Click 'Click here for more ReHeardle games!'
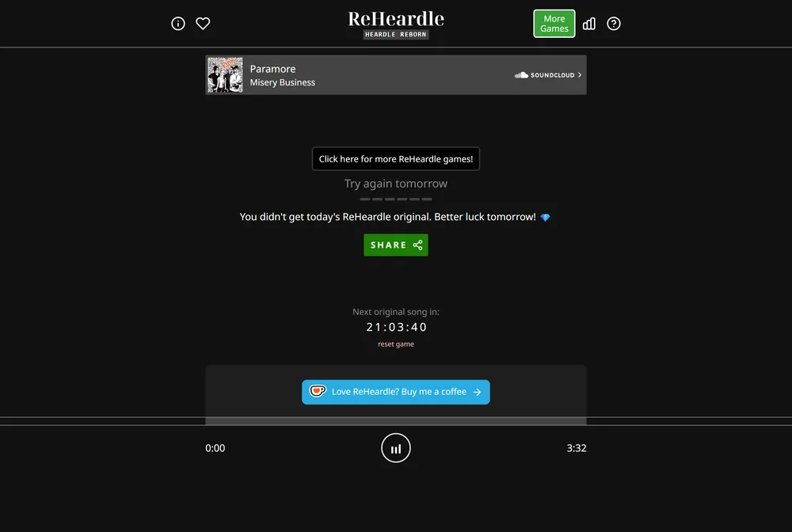Viewport: 792px width, 532px height. pyautogui.click(x=396, y=159)
